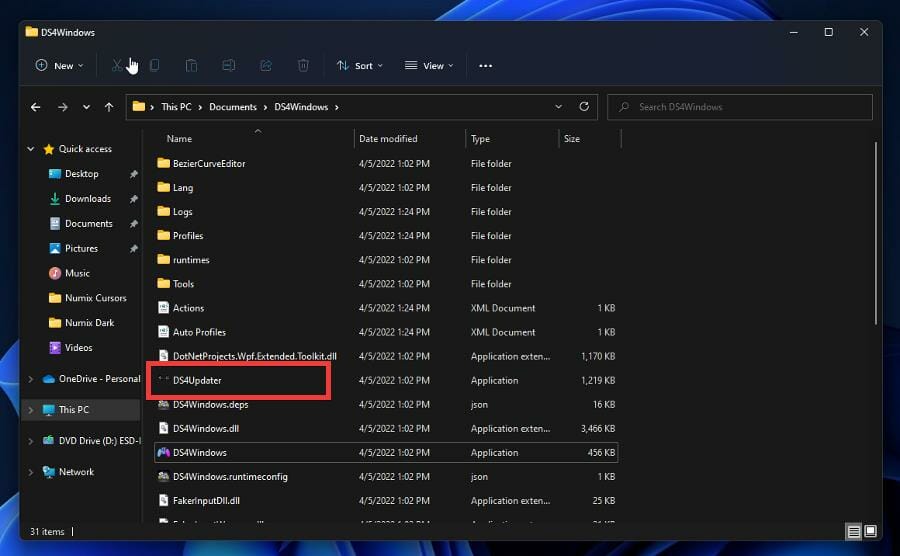Screen dimensions: 900x556
Task: Open the See more three-dots menu
Action: click(x=485, y=66)
